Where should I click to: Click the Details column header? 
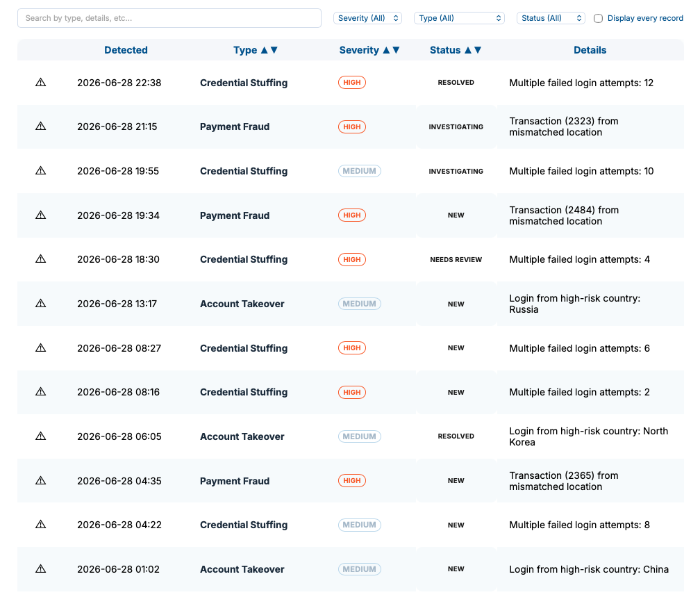click(x=590, y=50)
